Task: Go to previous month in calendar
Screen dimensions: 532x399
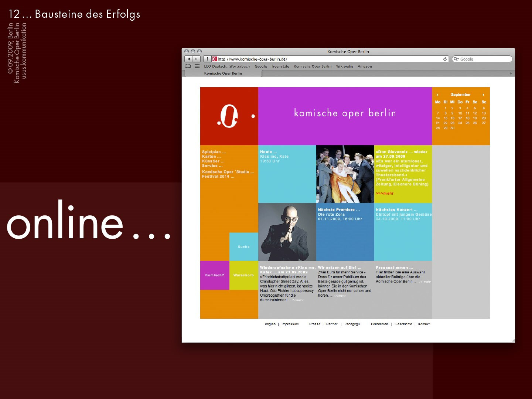Action: click(x=437, y=95)
